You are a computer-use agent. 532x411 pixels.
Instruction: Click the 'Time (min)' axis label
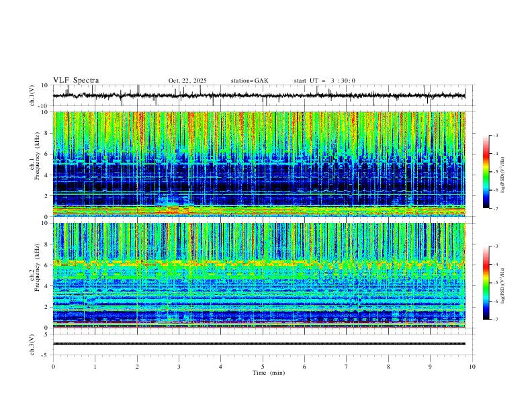(269, 373)
